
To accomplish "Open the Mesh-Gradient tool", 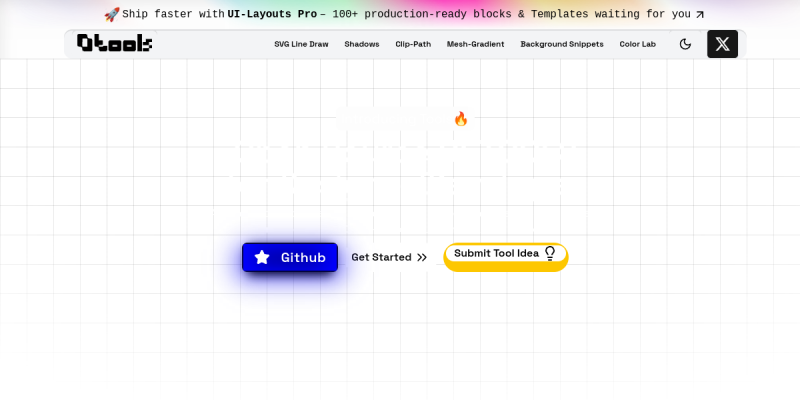I will [476, 44].
